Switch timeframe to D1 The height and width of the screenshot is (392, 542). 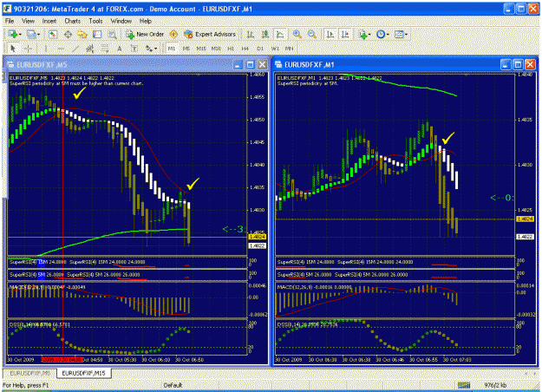click(x=260, y=49)
